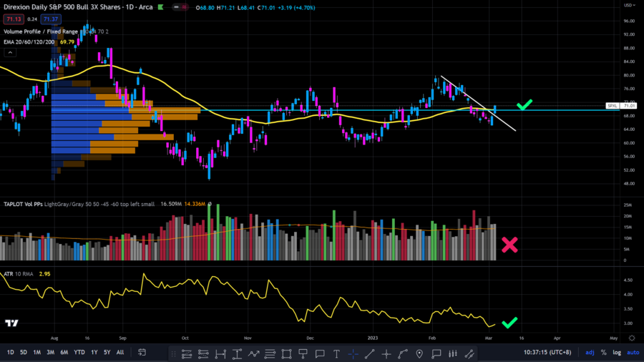
Task: Pick the trend line drawing tool
Action: coord(370,353)
